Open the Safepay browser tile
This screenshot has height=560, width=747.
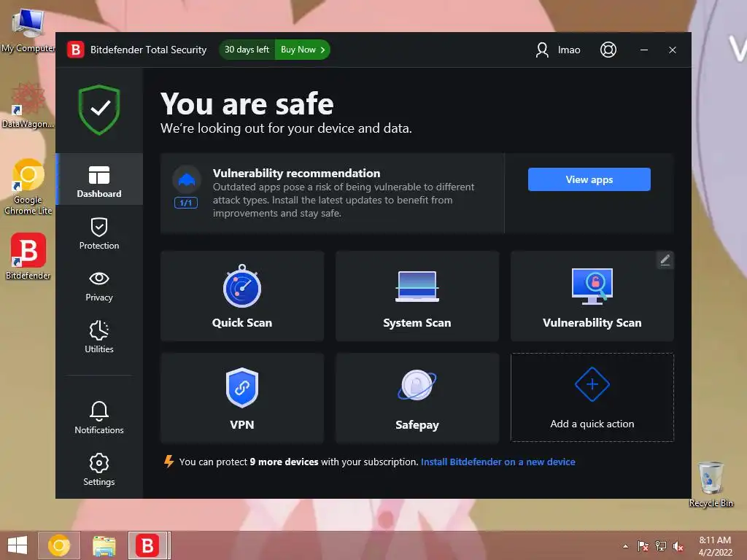click(417, 397)
